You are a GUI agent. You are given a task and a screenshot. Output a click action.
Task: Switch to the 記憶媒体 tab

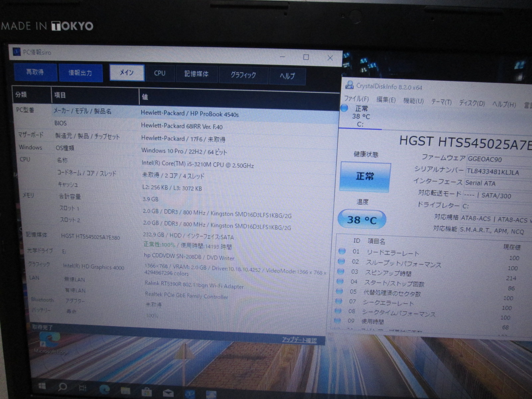tap(197, 74)
